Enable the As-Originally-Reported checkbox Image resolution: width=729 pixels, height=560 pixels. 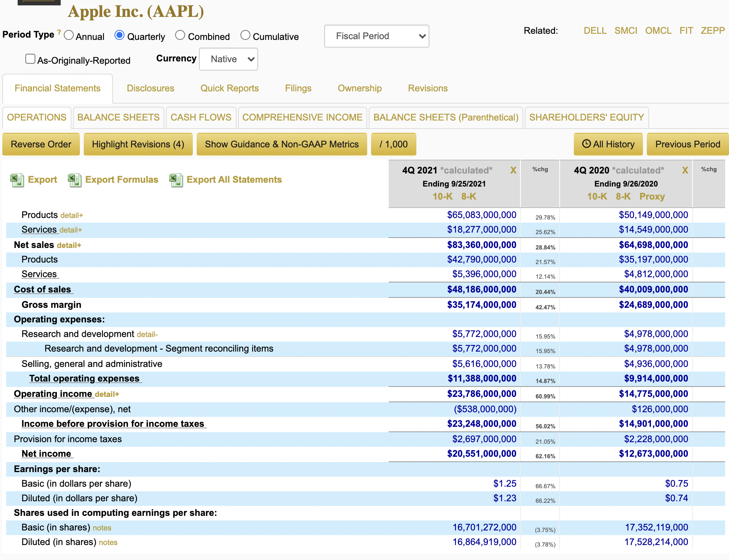[30, 59]
